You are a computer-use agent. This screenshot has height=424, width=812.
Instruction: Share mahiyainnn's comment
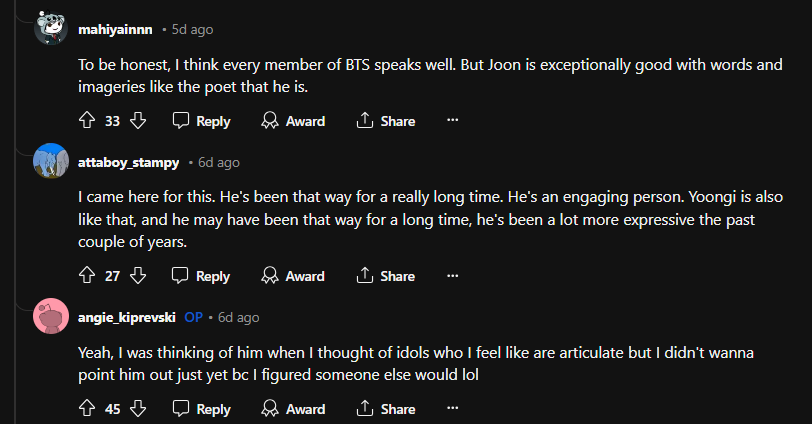click(385, 121)
